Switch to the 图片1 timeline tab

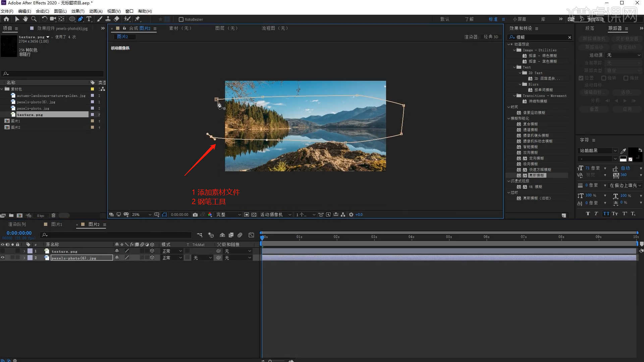click(56, 224)
